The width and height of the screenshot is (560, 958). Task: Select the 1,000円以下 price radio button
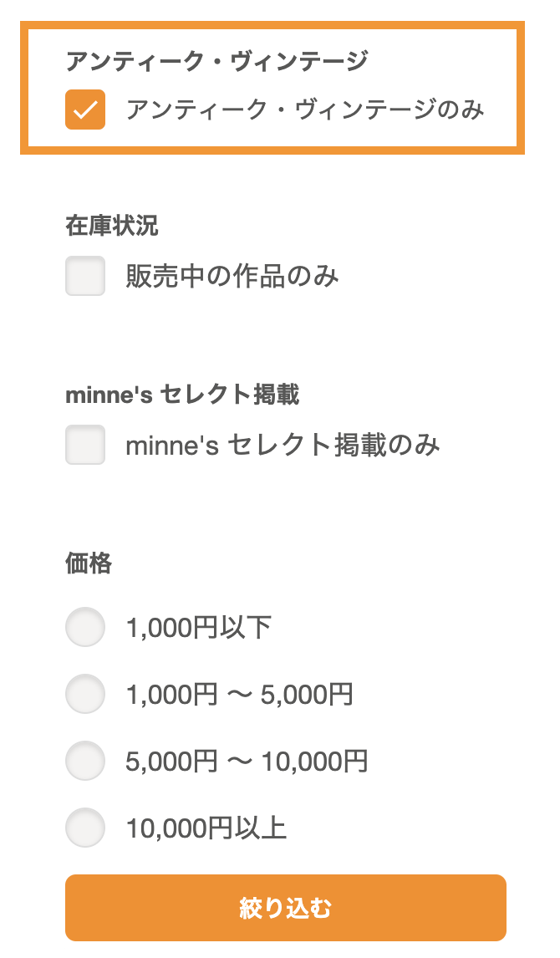tap(84, 628)
